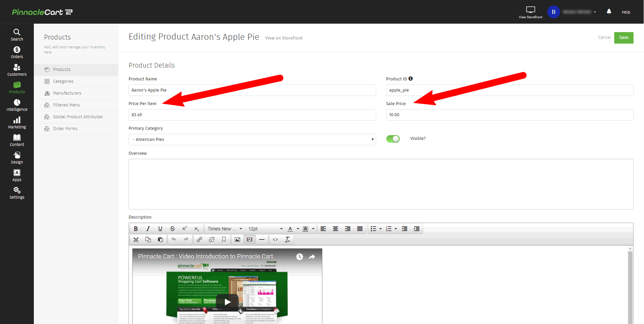Click the Product ID info icon
The image size is (644, 324).
(x=411, y=78)
